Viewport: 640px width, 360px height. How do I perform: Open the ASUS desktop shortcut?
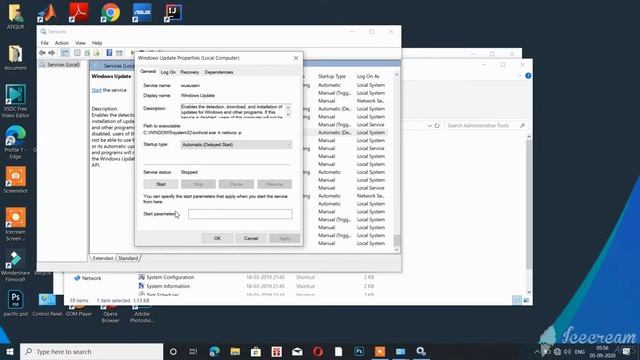pos(142,13)
